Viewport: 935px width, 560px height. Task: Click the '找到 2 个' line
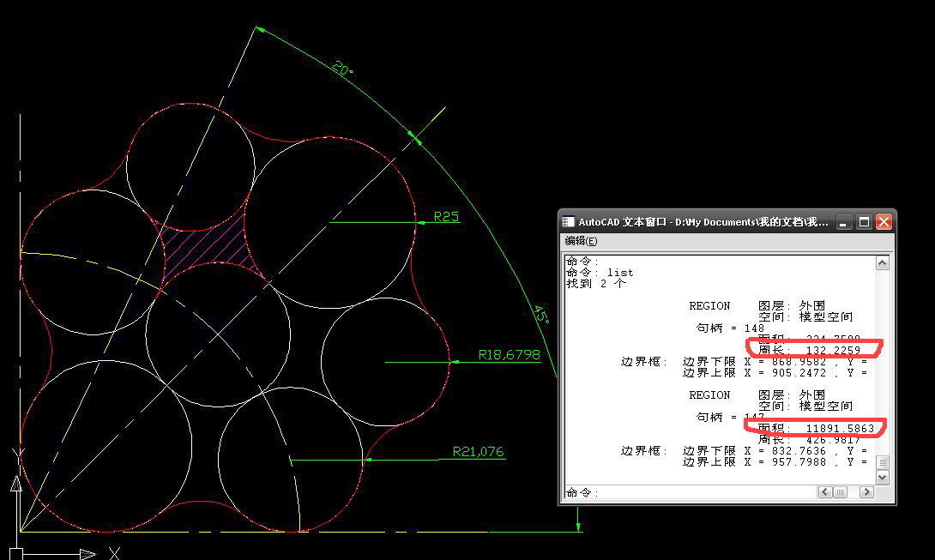[x=595, y=284]
